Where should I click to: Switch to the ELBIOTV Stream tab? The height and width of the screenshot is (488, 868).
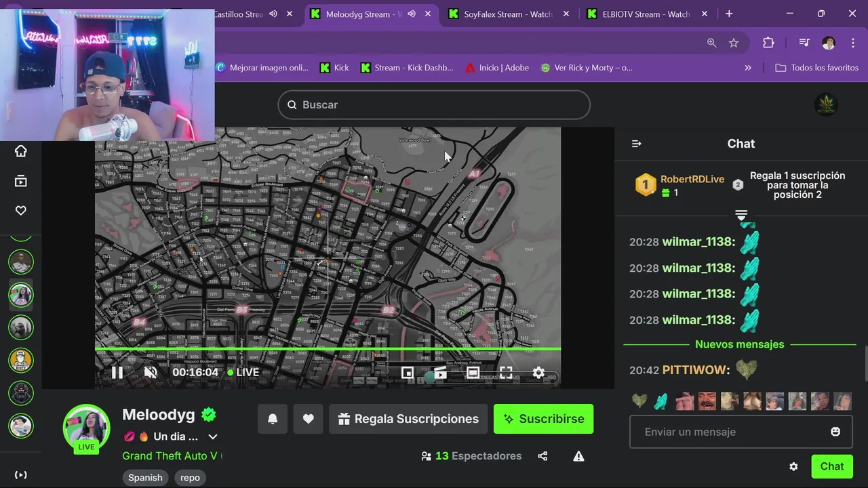(646, 14)
